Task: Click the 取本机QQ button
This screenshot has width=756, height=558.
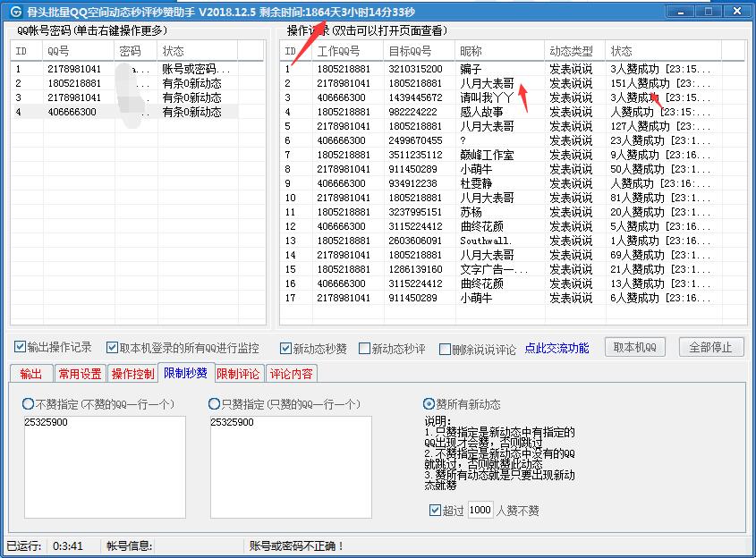Action: coord(635,347)
